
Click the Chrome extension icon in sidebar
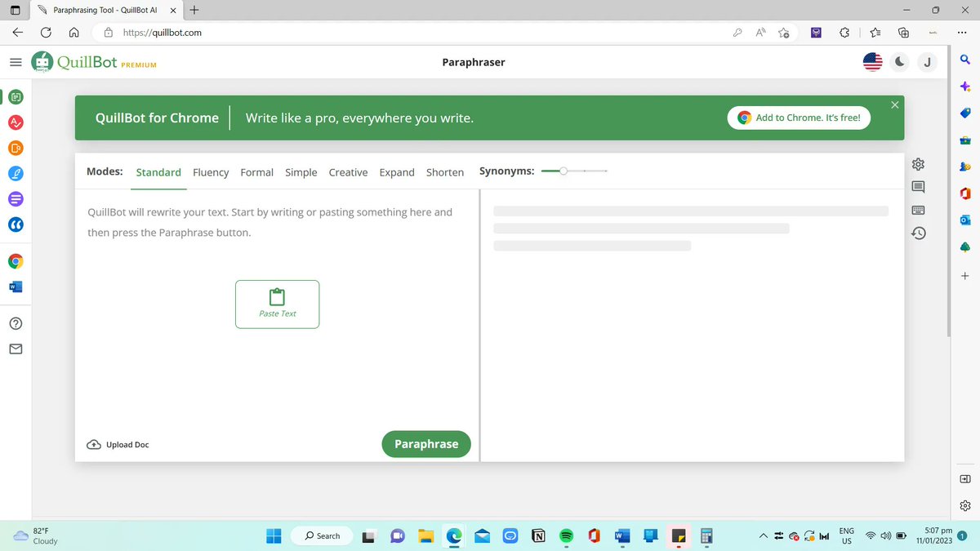click(x=16, y=261)
